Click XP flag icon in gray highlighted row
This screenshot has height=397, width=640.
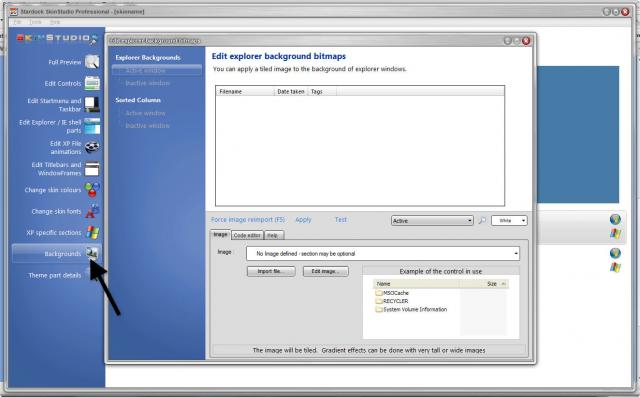pyautogui.click(x=615, y=234)
